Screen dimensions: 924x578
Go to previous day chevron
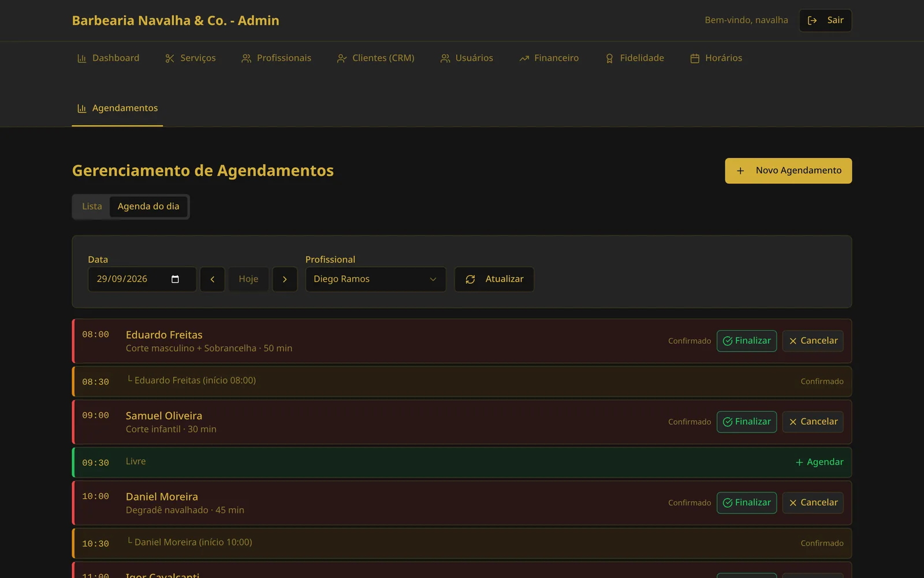pos(213,279)
